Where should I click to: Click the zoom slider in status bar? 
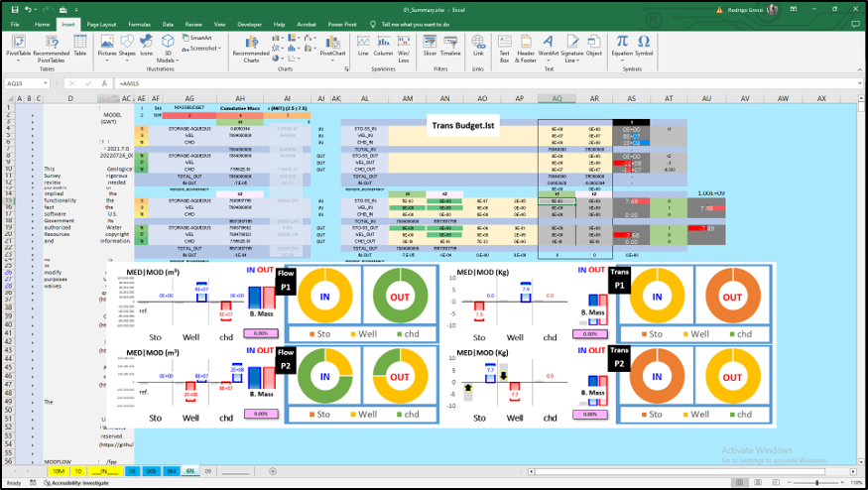(x=818, y=483)
